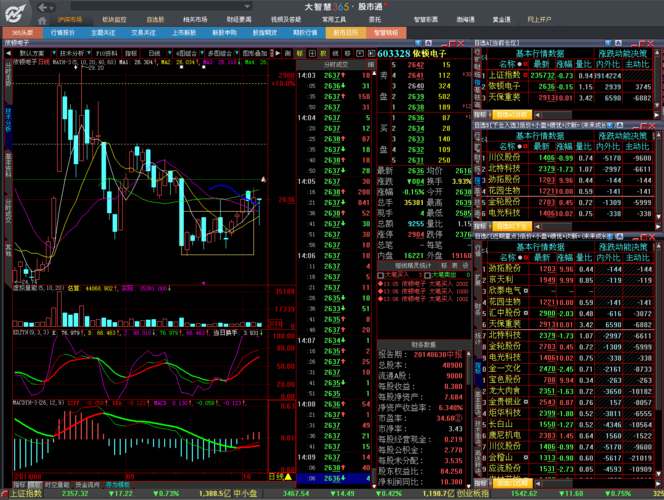Click the 表 button in 短线精灵统计 bar

point(454,265)
